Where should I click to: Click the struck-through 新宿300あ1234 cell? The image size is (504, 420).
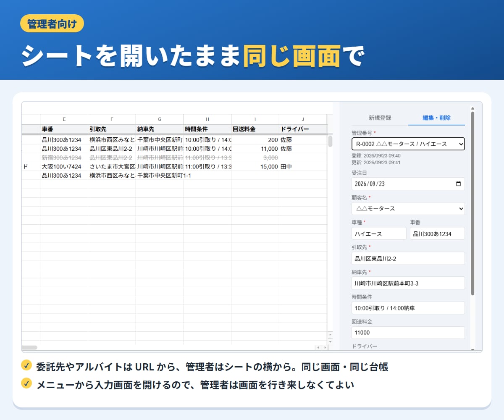point(64,157)
